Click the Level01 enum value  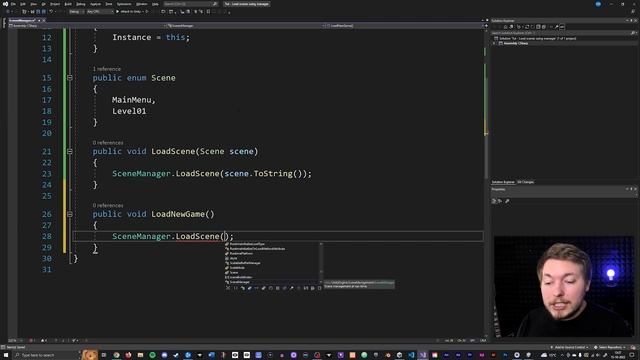[129, 111]
